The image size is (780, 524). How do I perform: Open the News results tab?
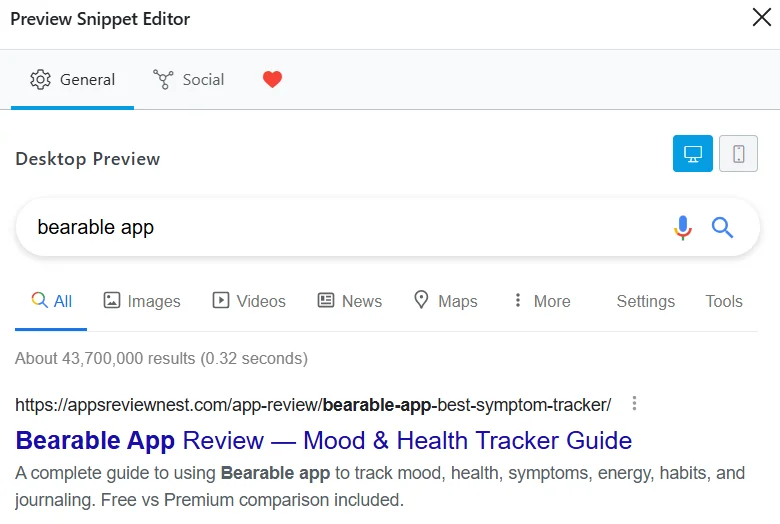(x=350, y=301)
